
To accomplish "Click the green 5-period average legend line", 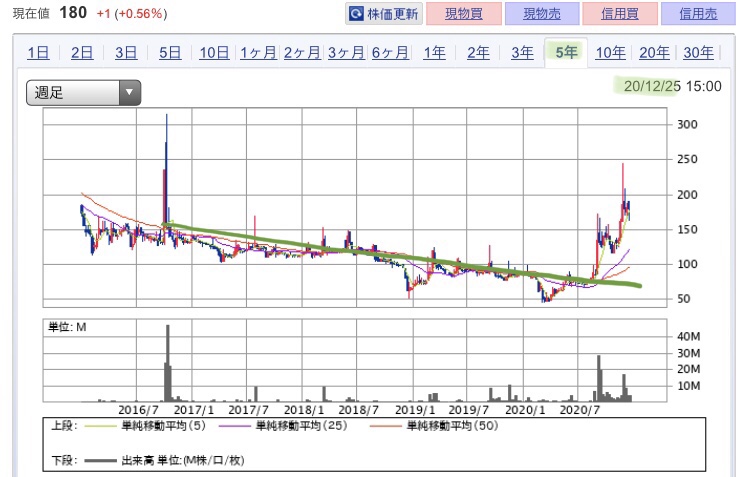I will pos(100,426).
